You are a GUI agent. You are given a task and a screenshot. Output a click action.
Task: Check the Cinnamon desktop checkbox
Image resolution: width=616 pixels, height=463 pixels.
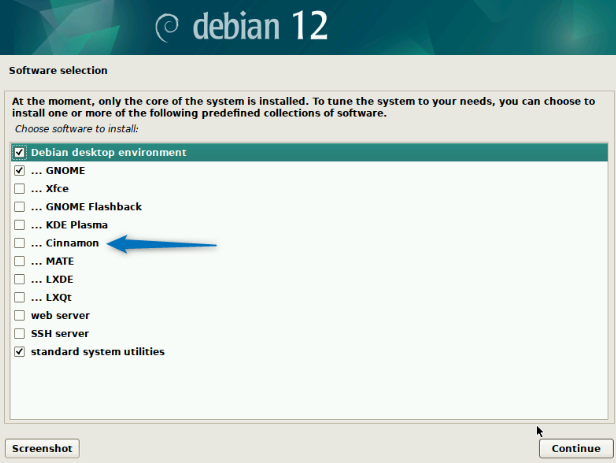tap(19, 243)
